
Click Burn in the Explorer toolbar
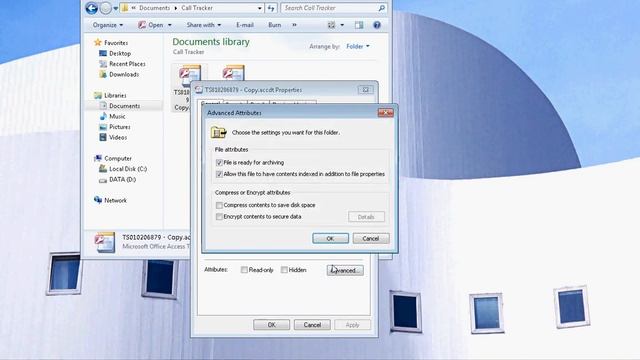click(x=274, y=25)
